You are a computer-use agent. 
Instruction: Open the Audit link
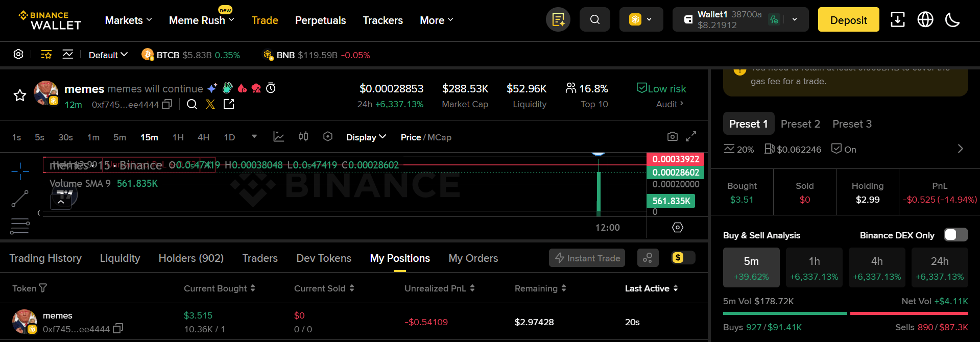point(670,104)
